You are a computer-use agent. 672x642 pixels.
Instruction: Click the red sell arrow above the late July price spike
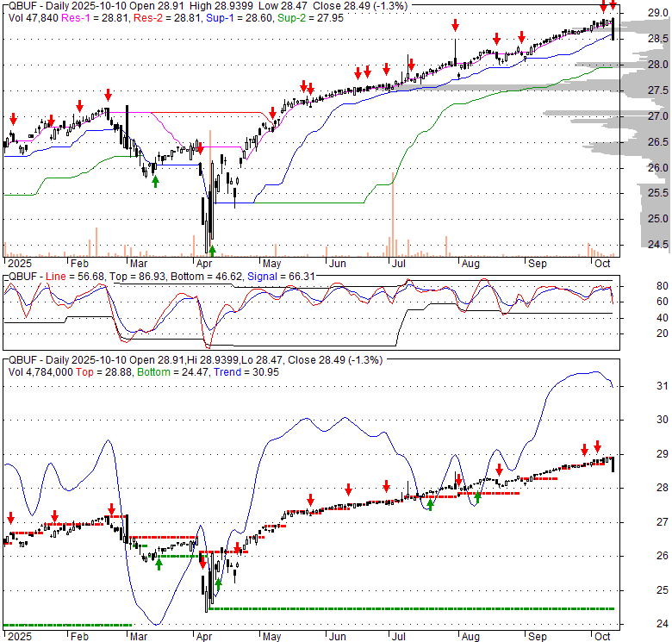pos(455,24)
